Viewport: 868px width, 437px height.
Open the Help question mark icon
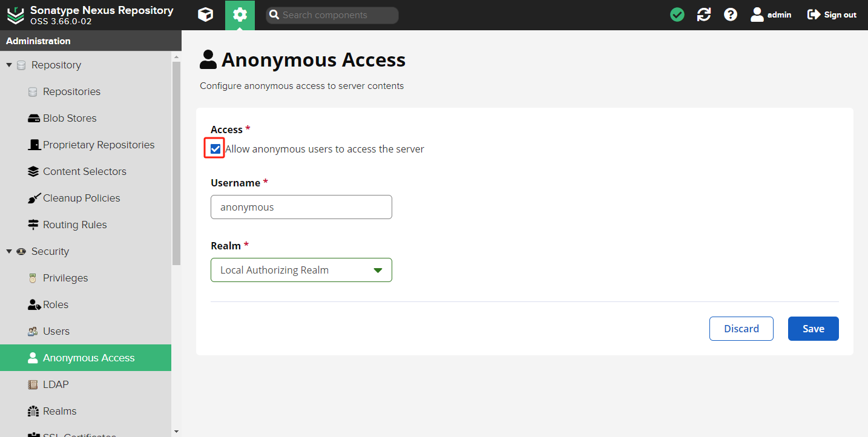click(x=731, y=15)
